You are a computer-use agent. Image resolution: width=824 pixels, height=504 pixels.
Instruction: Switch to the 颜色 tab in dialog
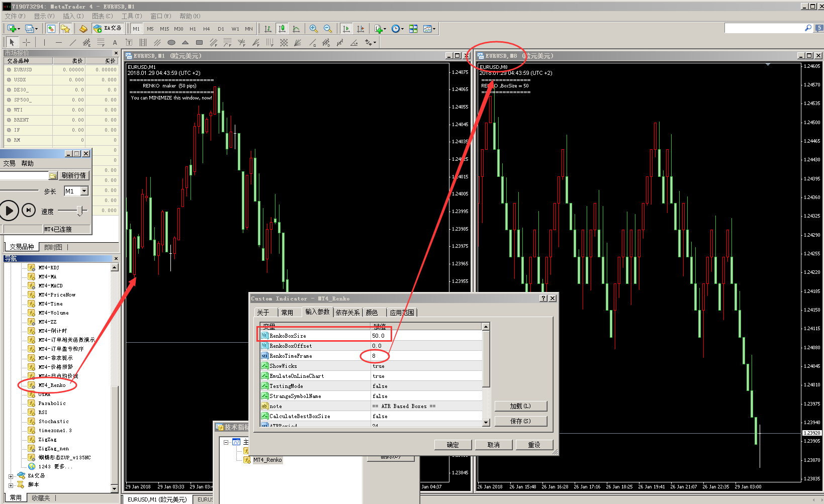pos(372,313)
